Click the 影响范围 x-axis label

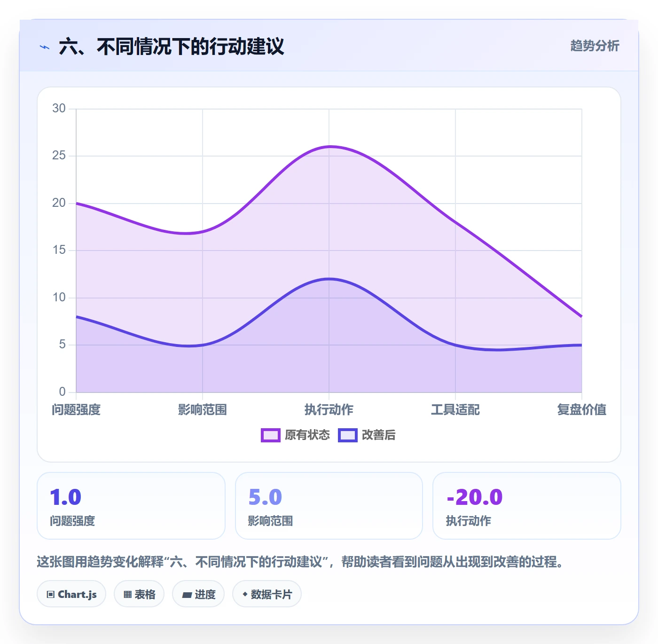[203, 410]
